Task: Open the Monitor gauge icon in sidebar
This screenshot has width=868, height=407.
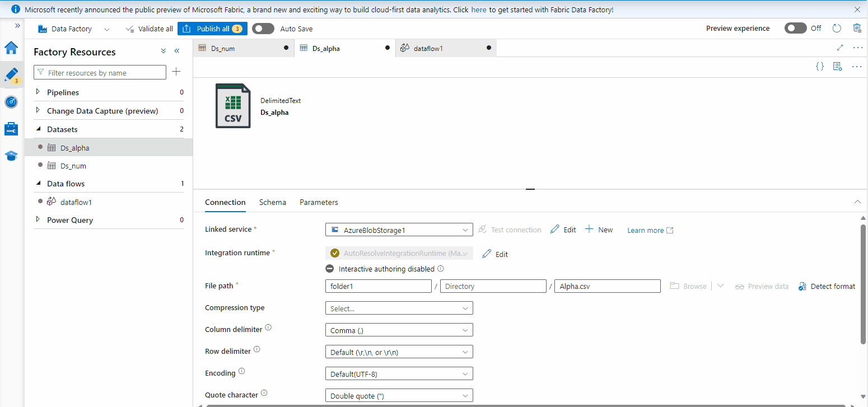Action: (11, 102)
